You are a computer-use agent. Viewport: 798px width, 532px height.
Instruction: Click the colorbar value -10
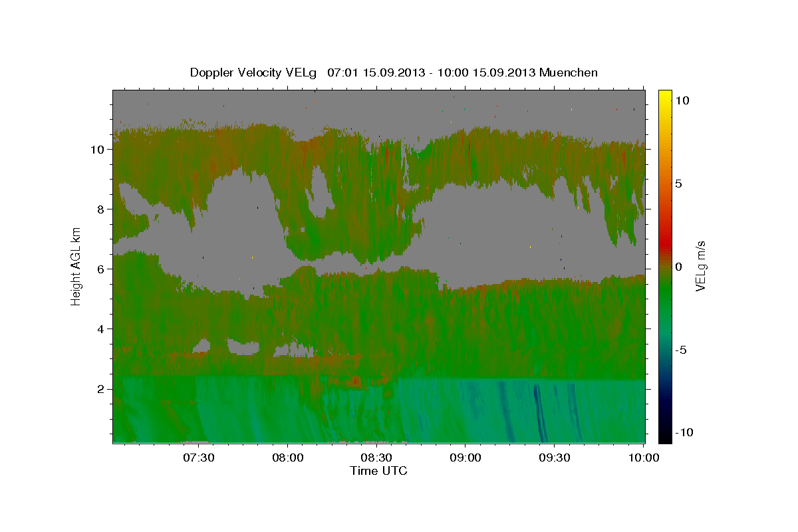coord(684,433)
